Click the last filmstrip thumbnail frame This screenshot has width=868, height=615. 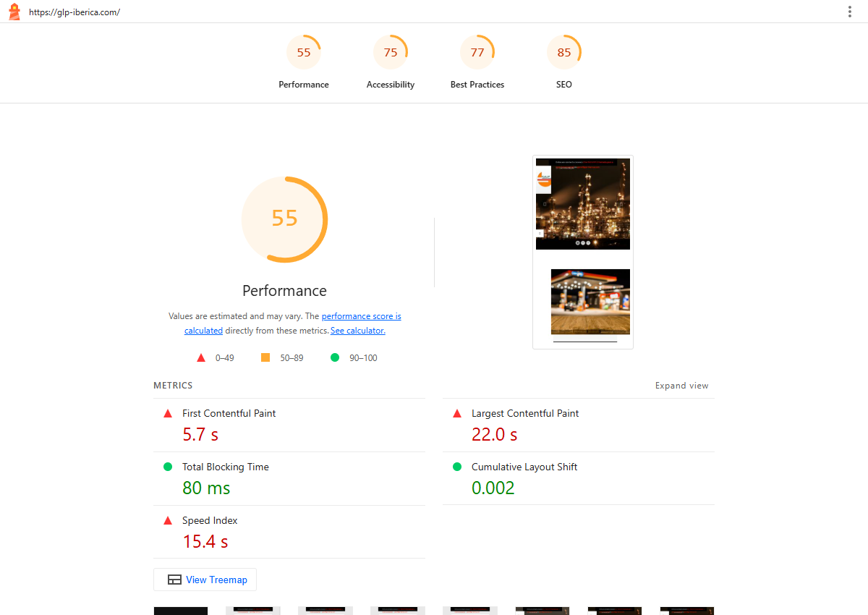click(x=687, y=611)
